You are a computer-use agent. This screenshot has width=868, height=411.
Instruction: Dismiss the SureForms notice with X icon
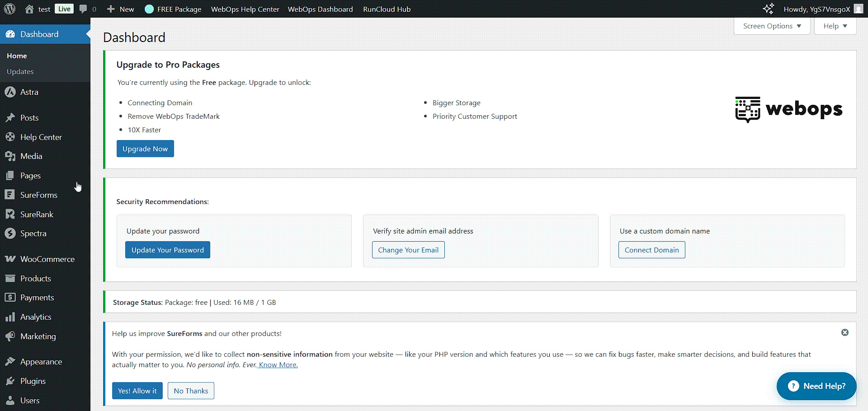[844, 332]
